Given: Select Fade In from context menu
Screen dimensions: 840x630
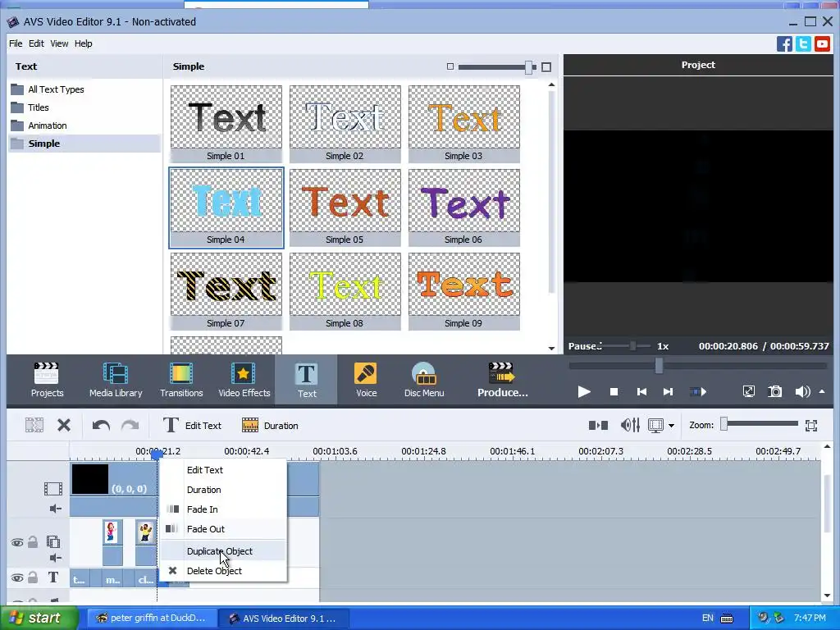Looking at the screenshot, I should tap(223, 509).
